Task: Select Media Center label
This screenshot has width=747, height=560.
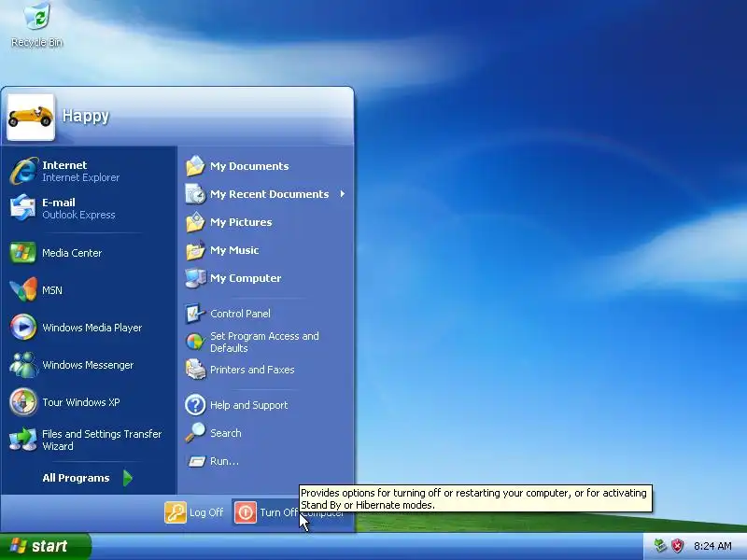Action: [x=72, y=253]
